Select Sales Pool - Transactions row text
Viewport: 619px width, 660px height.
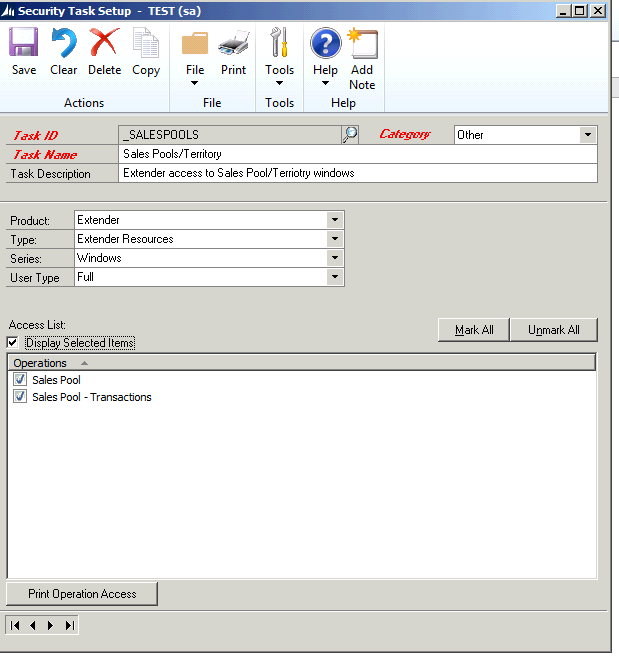click(92, 397)
